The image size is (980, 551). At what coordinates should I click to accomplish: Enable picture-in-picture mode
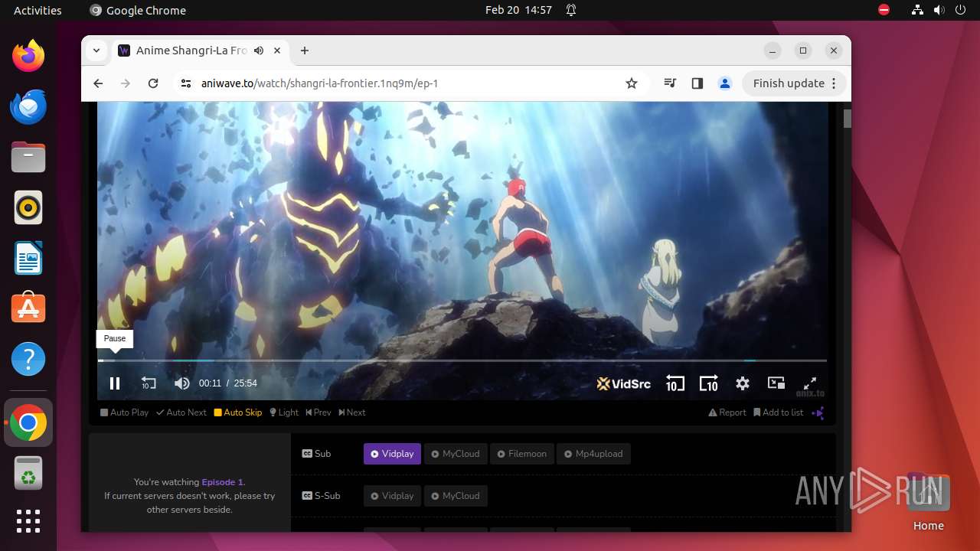776,383
